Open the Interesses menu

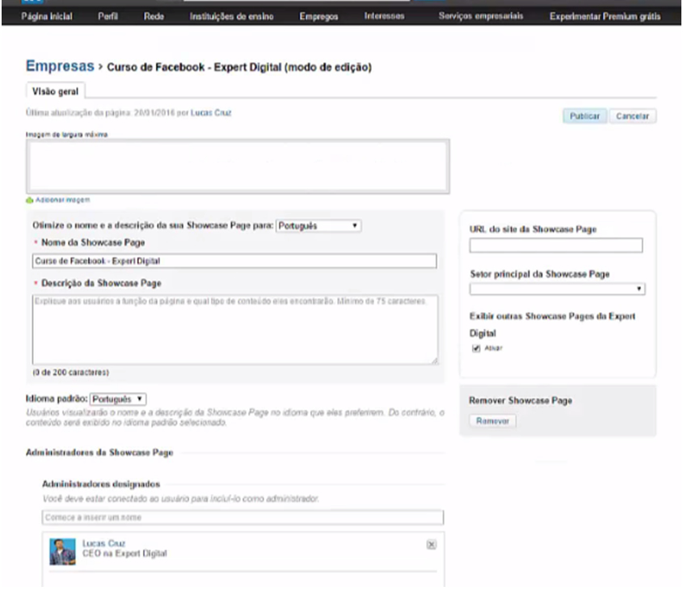pyautogui.click(x=384, y=16)
